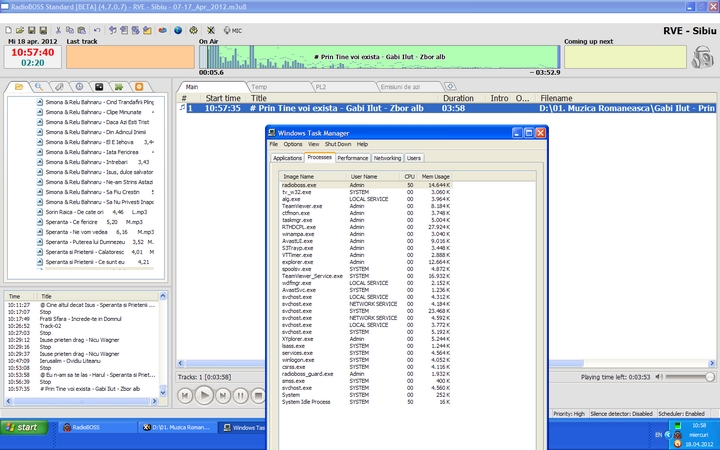Open the View menu in Task Manager
This screenshot has height=450, width=720.
[314, 144]
